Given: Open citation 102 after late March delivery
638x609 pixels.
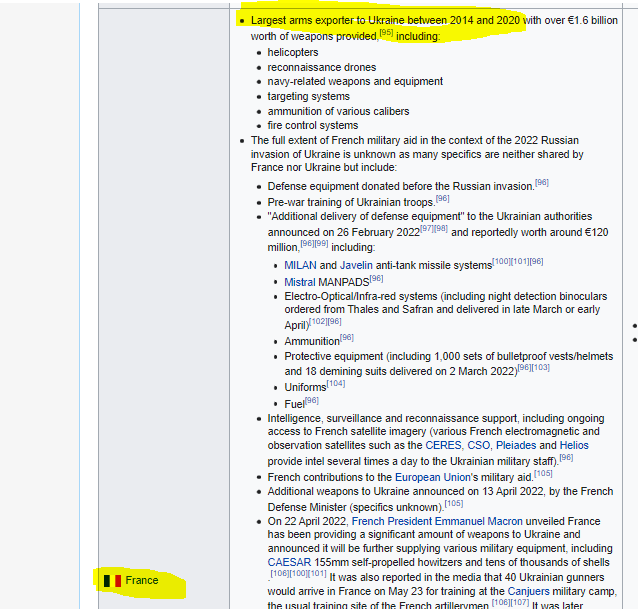Looking at the screenshot, I should tap(319, 321).
